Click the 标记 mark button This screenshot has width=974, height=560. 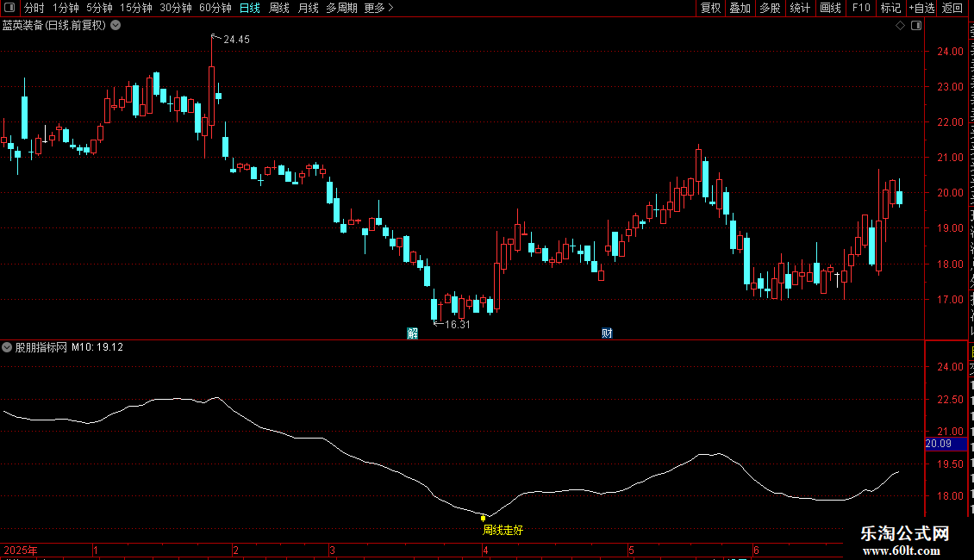(890, 8)
